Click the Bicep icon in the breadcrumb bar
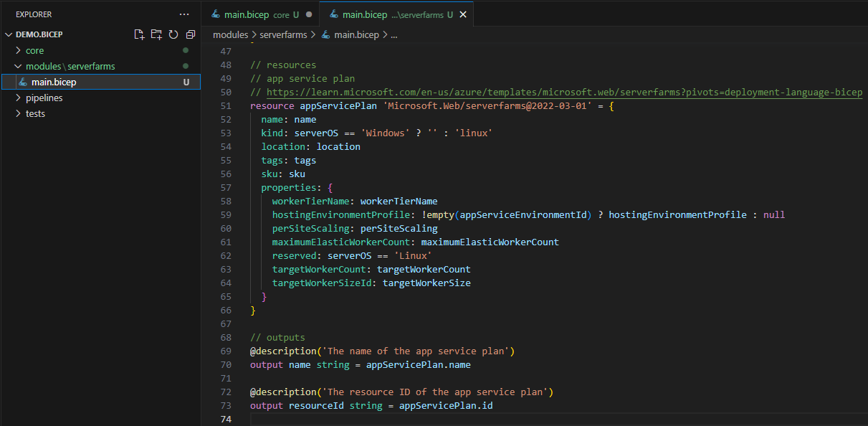Viewport: 868px width, 426px height. pyautogui.click(x=325, y=34)
